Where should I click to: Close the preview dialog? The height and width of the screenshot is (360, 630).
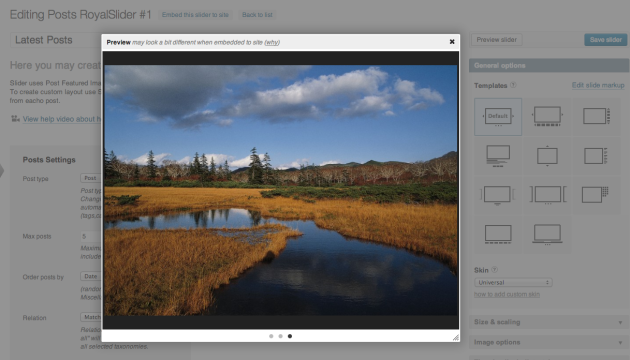[452, 42]
